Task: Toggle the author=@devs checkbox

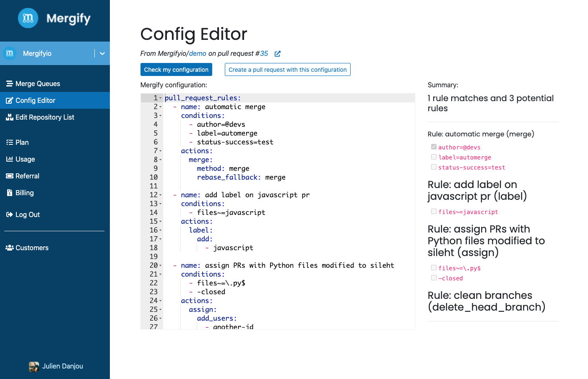Action: click(x=434, y=147)
